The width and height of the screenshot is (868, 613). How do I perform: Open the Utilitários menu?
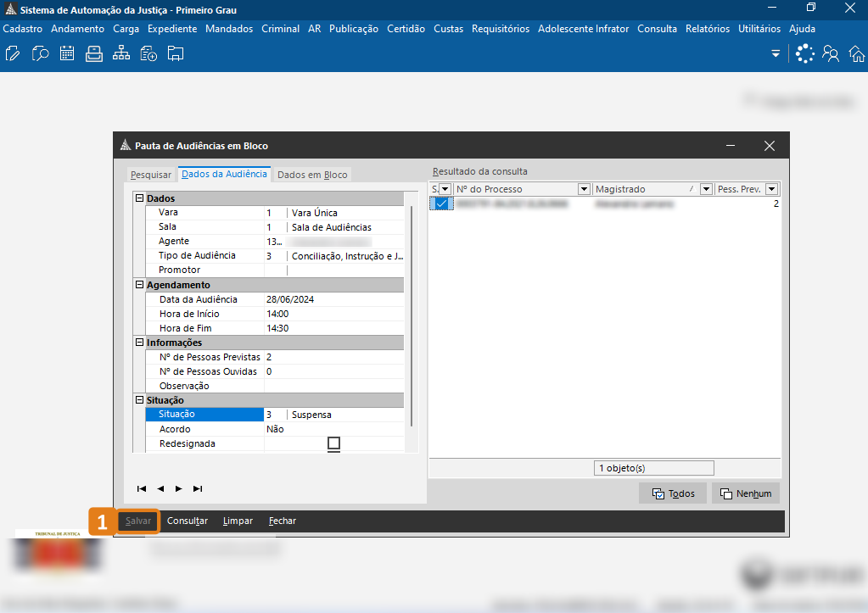click(759, 29)
